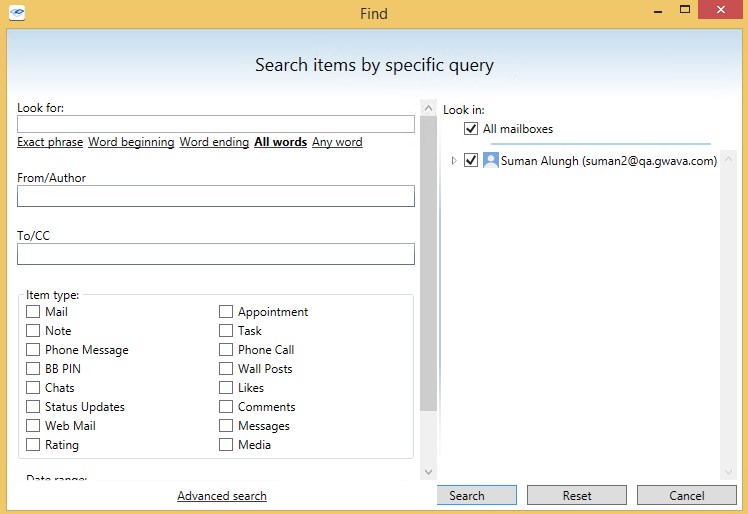748x514 pixels.
Task: Open the Advanced search link
Action: 222,496
